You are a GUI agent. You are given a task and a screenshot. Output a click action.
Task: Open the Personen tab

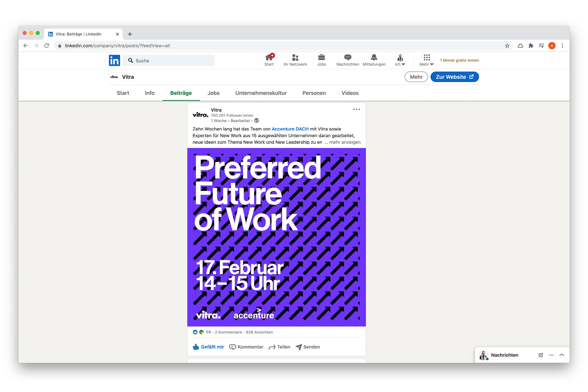pyautogui.click(x=314, y=93)
